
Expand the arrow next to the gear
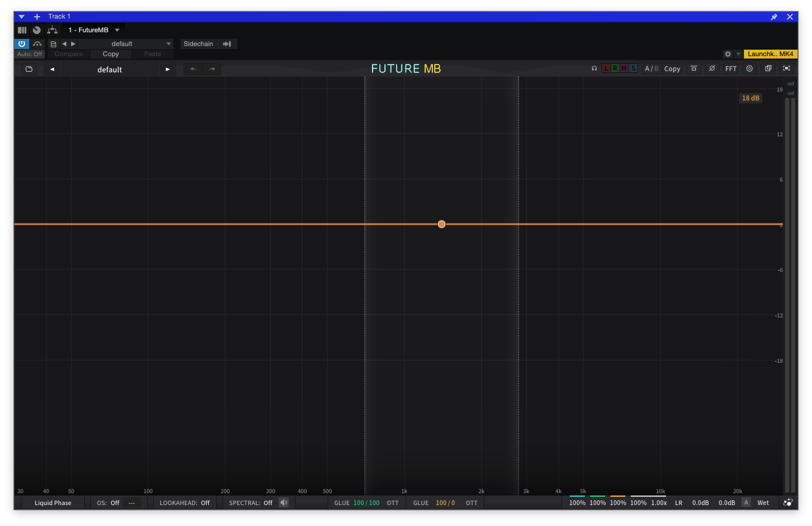(738, 54)
